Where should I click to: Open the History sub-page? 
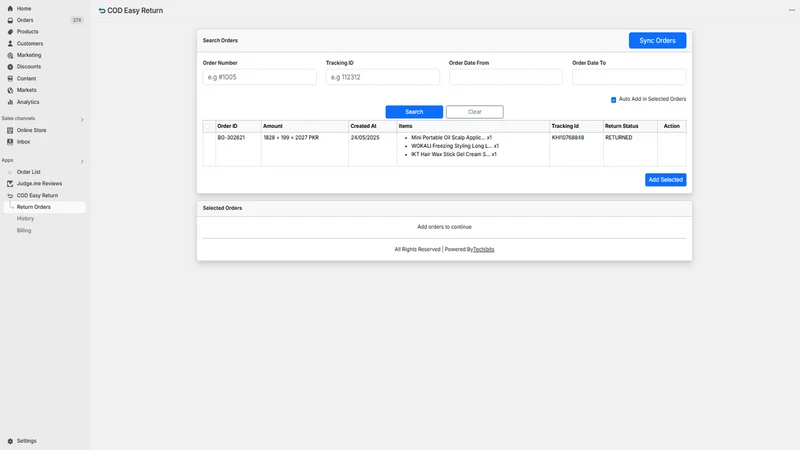click(x=25, y=218)
